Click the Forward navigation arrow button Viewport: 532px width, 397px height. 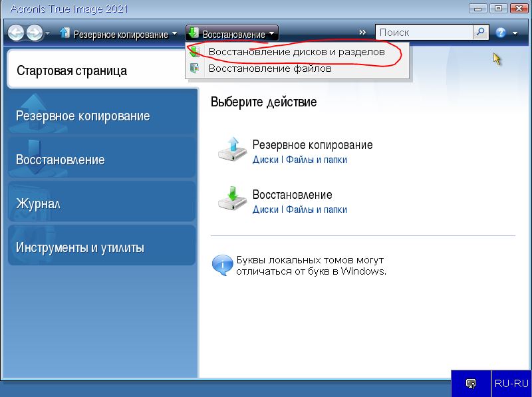34,33
